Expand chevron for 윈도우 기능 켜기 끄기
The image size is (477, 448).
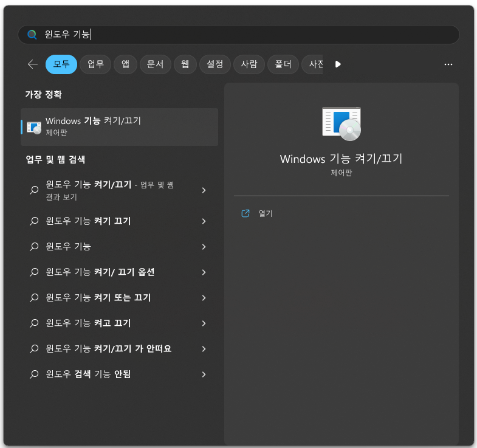tap(204, 221)
